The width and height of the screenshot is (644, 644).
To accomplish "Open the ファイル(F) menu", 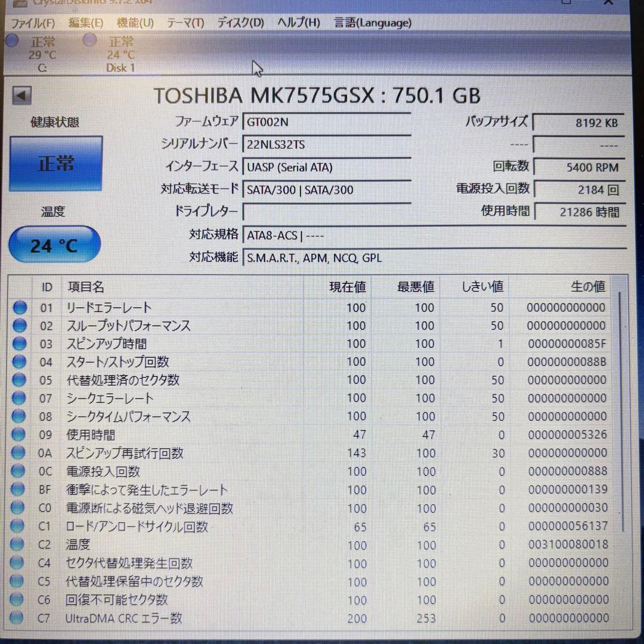I will pyautogui.click(x=32, y=23).
